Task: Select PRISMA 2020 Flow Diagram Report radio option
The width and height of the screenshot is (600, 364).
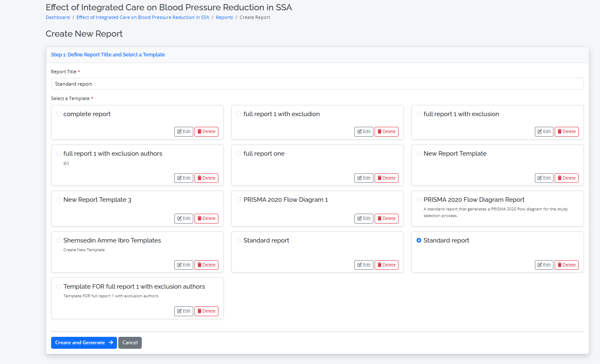Action: [x=419, y=200]
